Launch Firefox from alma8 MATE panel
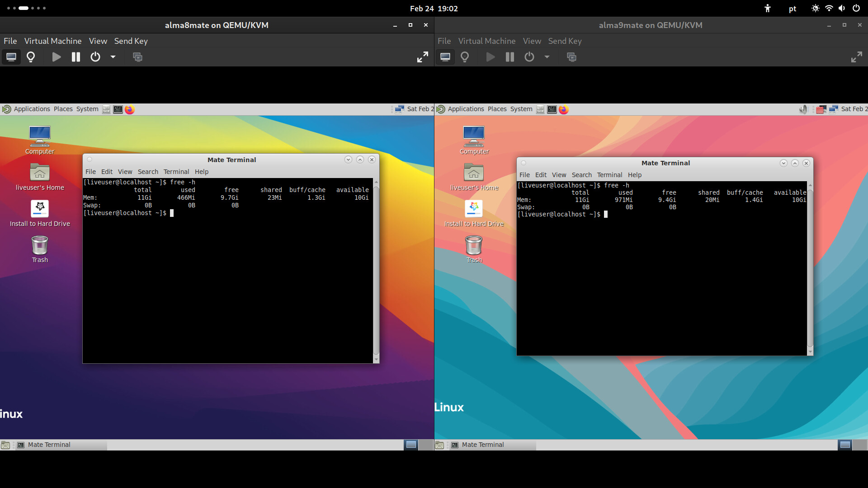868x488 pixels. pos(130,109)
